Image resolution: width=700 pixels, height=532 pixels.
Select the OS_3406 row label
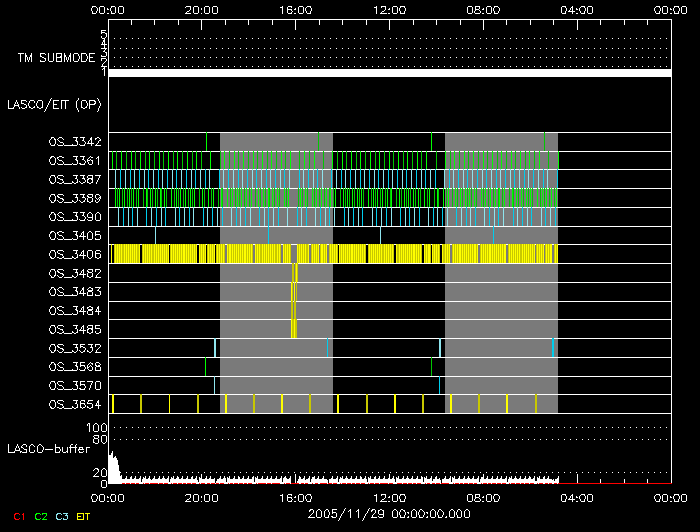[74, 254]
